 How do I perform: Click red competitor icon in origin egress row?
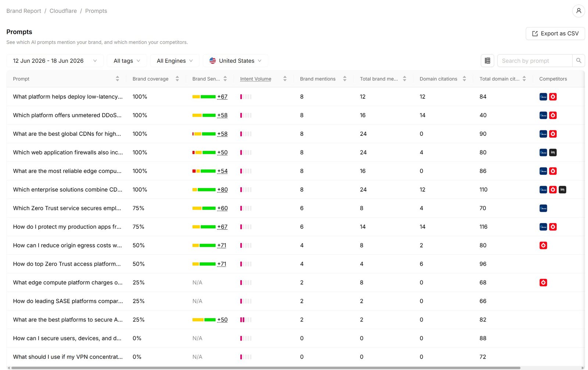543,245
